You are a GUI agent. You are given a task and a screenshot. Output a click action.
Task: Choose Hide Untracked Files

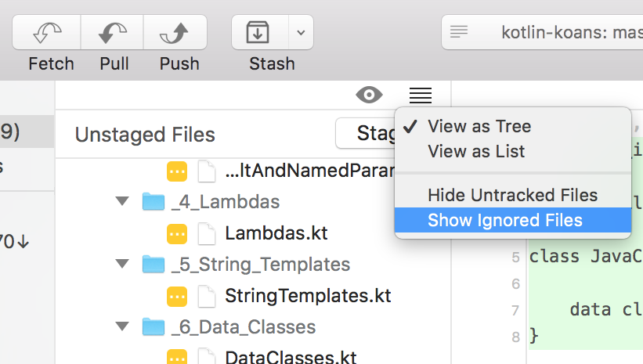(x=512, y=195)
